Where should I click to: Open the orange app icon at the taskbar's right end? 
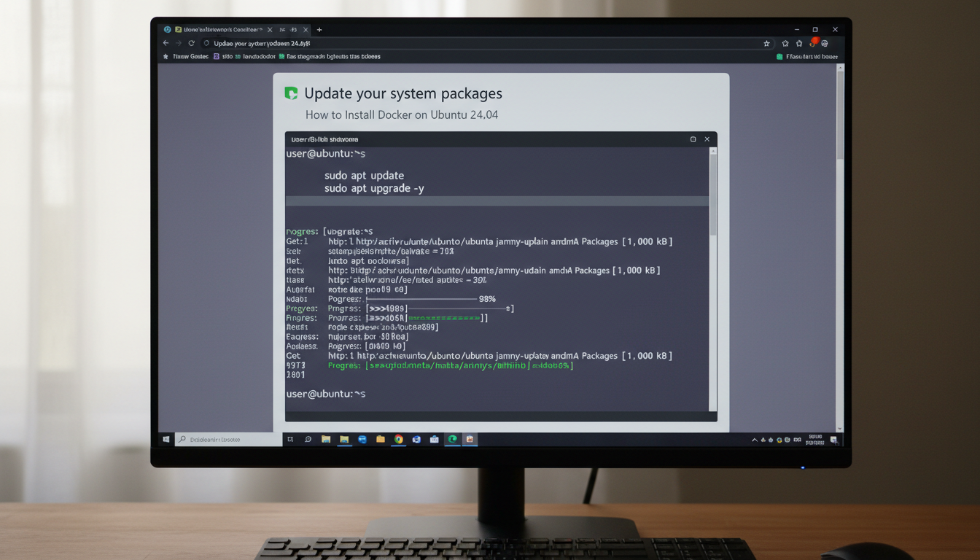(470, 439)
